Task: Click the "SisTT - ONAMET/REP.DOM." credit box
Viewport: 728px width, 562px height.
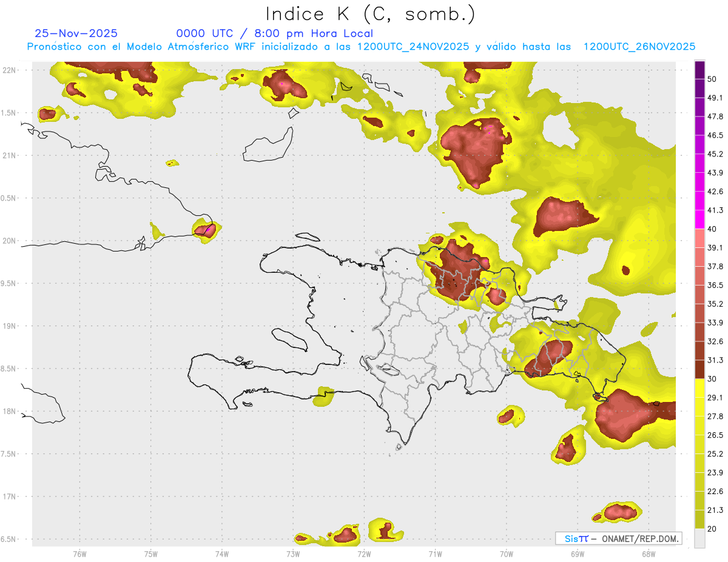Action: (618, 538)
